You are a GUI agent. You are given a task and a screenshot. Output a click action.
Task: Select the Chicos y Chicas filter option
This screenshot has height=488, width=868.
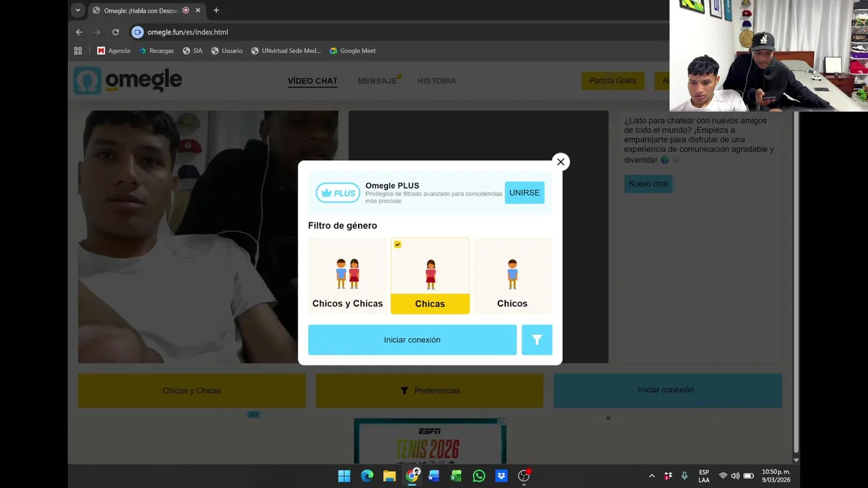pos(347,275)
